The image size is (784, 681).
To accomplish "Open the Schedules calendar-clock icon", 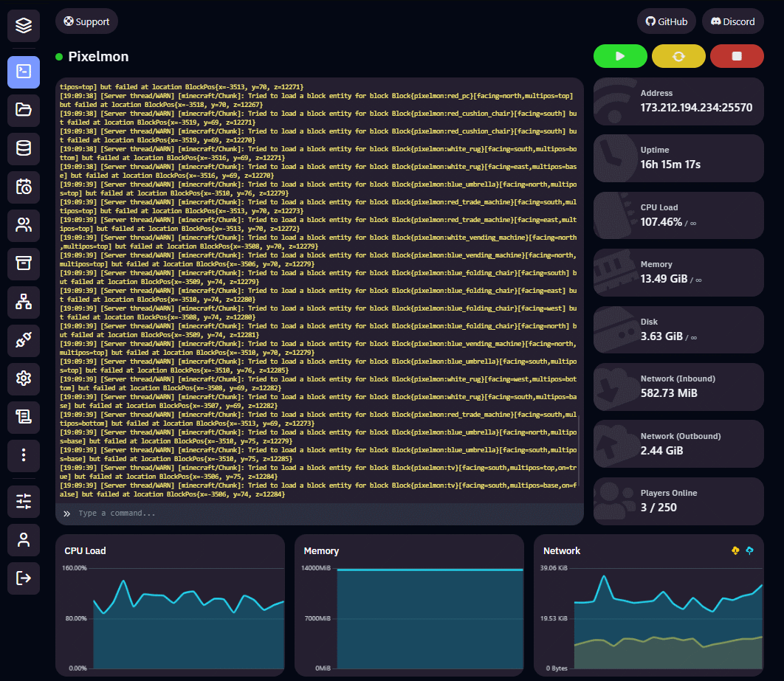I will tap(24, 187).
